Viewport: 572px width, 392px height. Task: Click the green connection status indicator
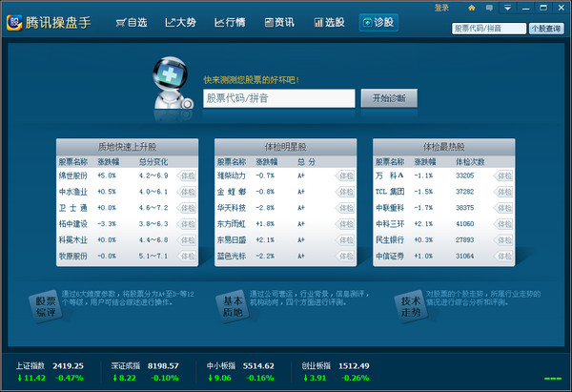tap(553, 379)
